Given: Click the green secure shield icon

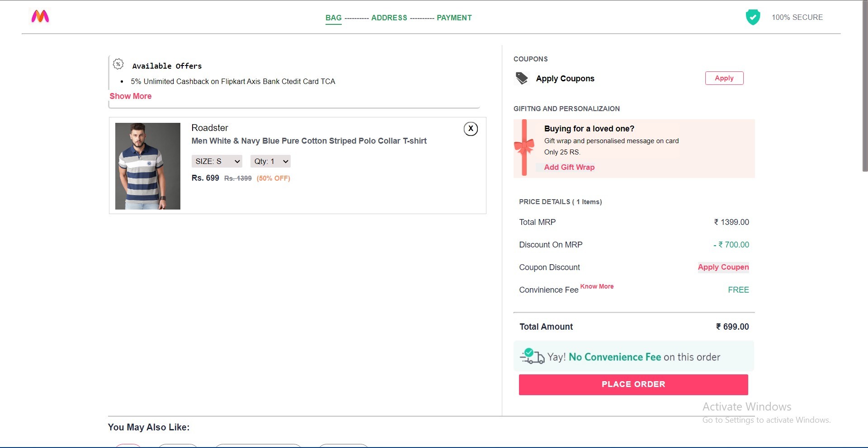Looking at the screenshot, I should [x=753, y=17].
